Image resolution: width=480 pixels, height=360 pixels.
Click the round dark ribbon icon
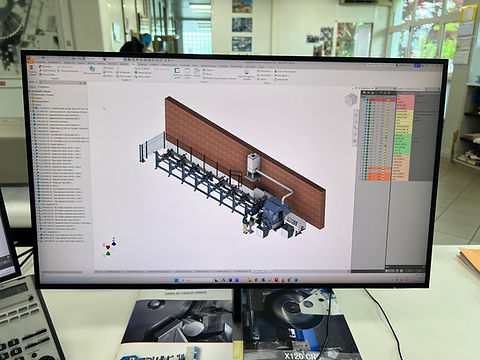coord(247,72)
